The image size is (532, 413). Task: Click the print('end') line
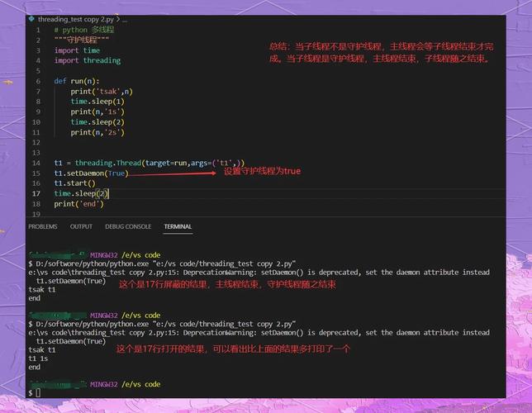[78, 204]
